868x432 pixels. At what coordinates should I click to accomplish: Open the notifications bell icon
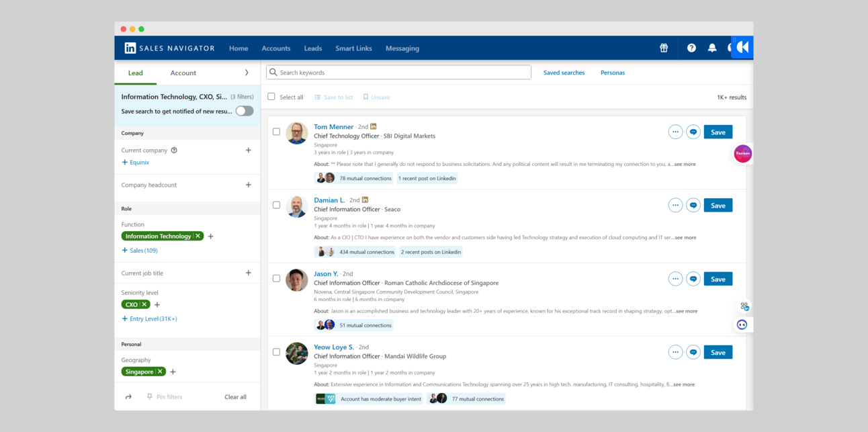point(712,48)
